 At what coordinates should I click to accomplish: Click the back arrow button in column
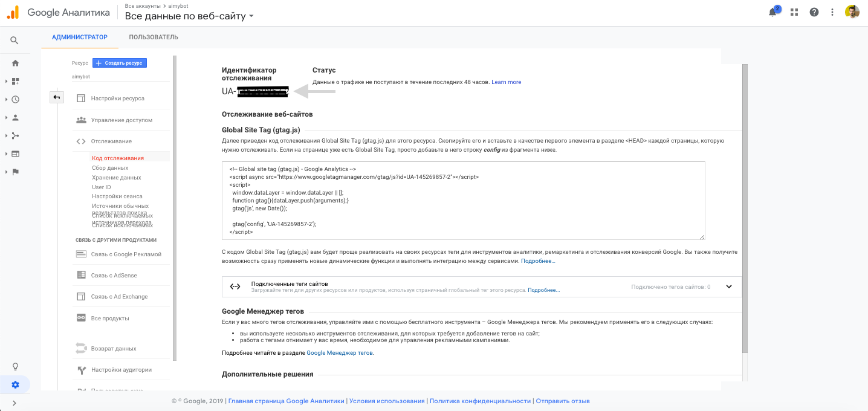pyautogui.click(x=56, y=97)
